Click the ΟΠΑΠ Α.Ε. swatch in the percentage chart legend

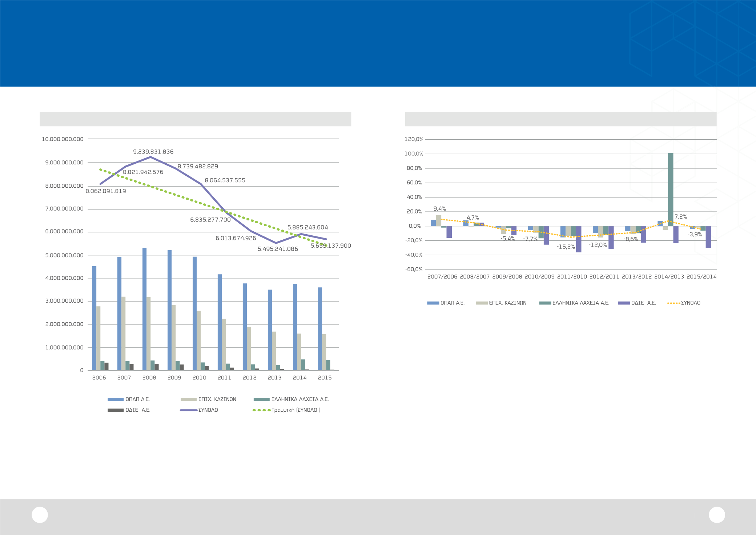tap(433, 303)
